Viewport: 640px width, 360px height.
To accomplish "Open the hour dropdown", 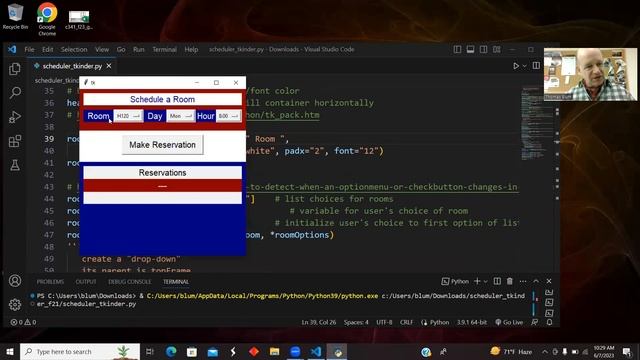I will 229,116.
